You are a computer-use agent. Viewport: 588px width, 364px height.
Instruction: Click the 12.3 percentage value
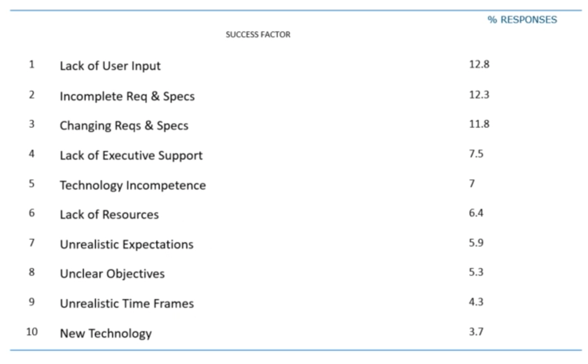[479, 94]
